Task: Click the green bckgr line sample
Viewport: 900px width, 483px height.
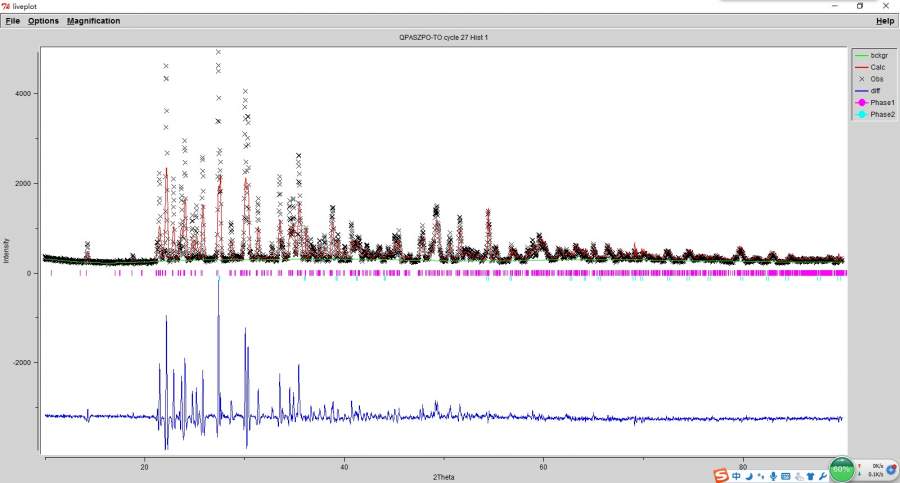Action: 861,56
